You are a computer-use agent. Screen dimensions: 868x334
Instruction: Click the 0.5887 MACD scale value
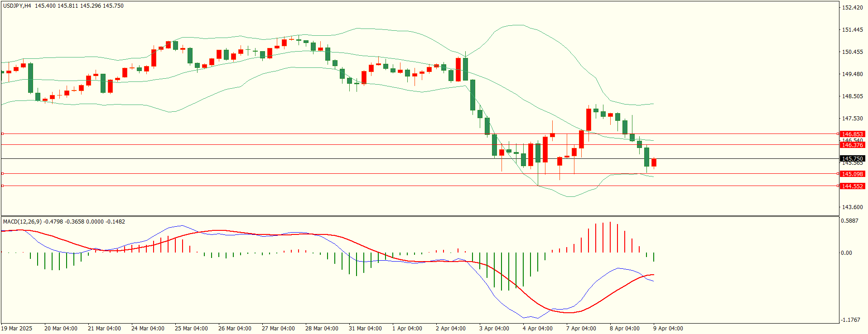tap(849, 221)
